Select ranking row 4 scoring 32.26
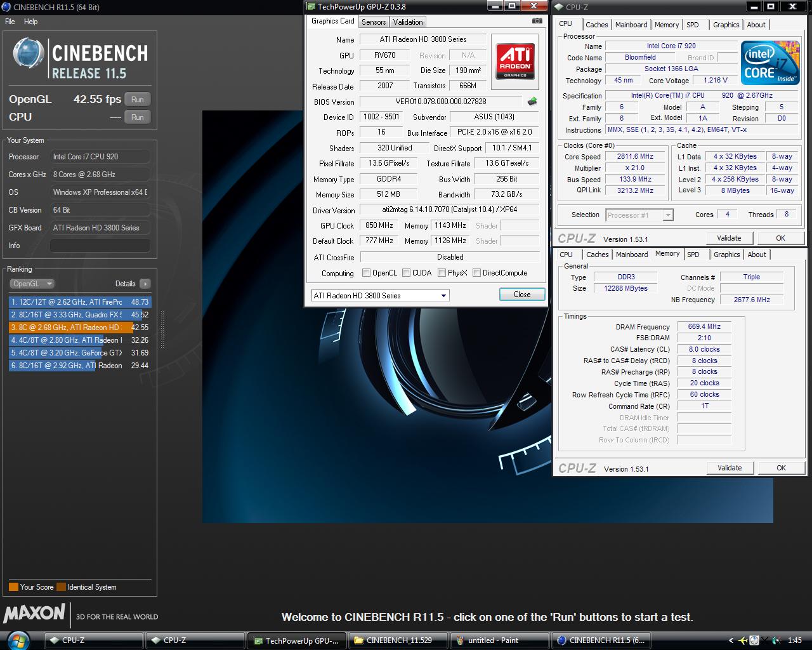 [x=80, y=340]
